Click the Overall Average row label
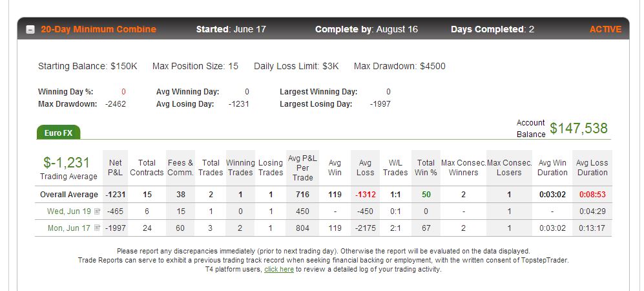The height and width of the screenshot is (291, 644). pyautogui.click(x=69, y=195)
